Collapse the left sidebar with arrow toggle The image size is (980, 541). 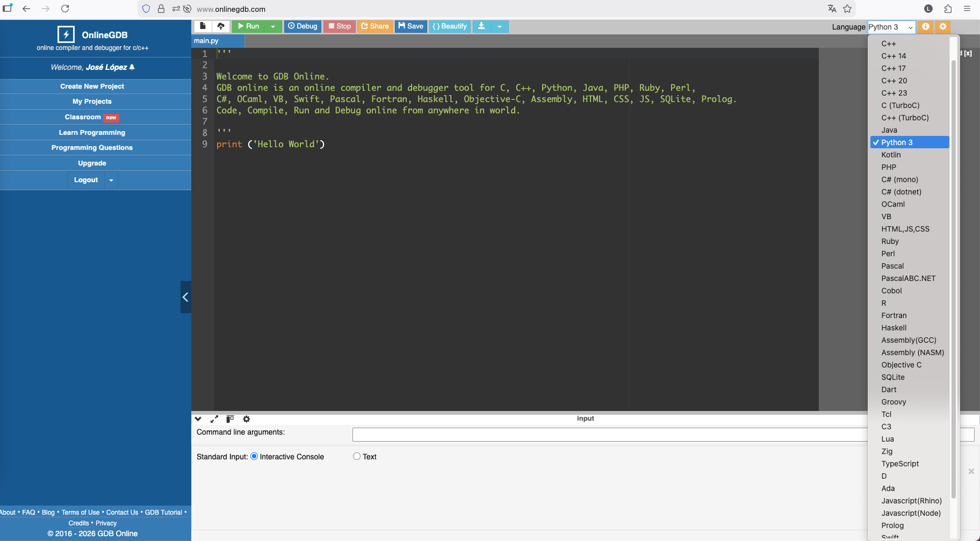click(x=185, y=297)
